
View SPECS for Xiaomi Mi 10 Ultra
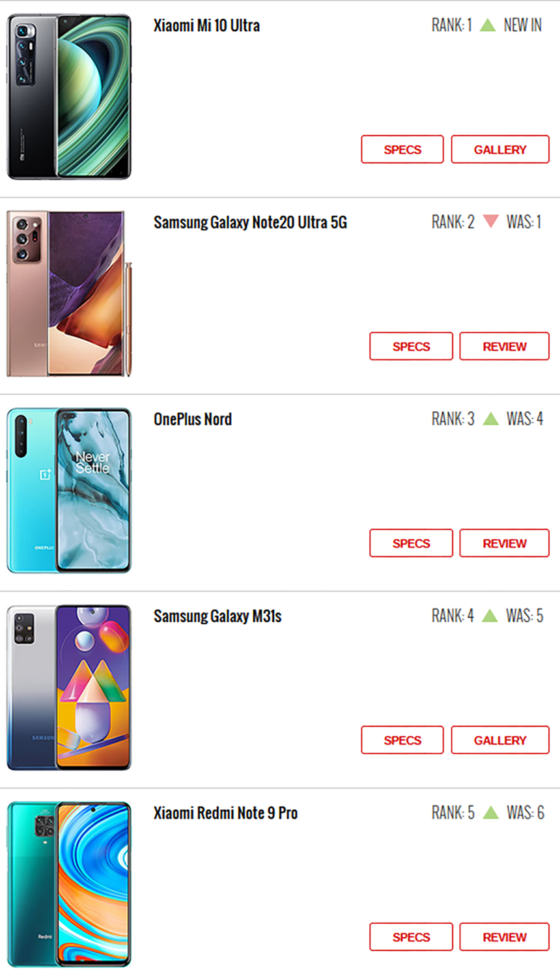coord(402,149)
